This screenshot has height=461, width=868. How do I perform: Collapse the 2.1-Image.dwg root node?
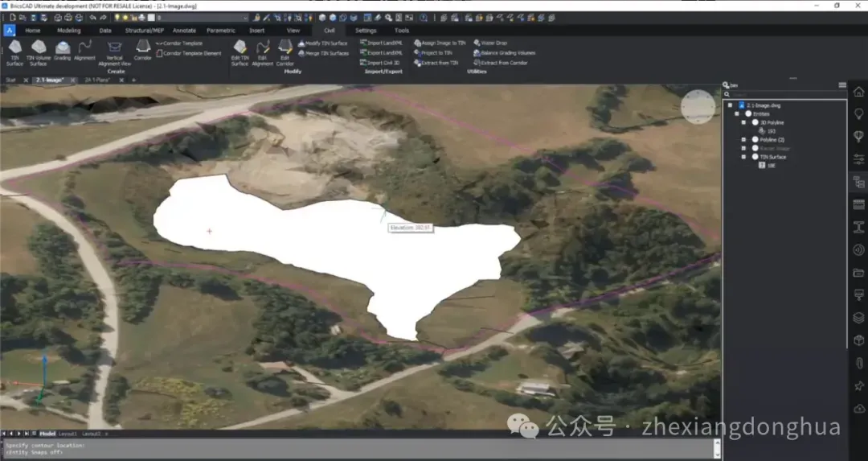(x=730, y=105)
